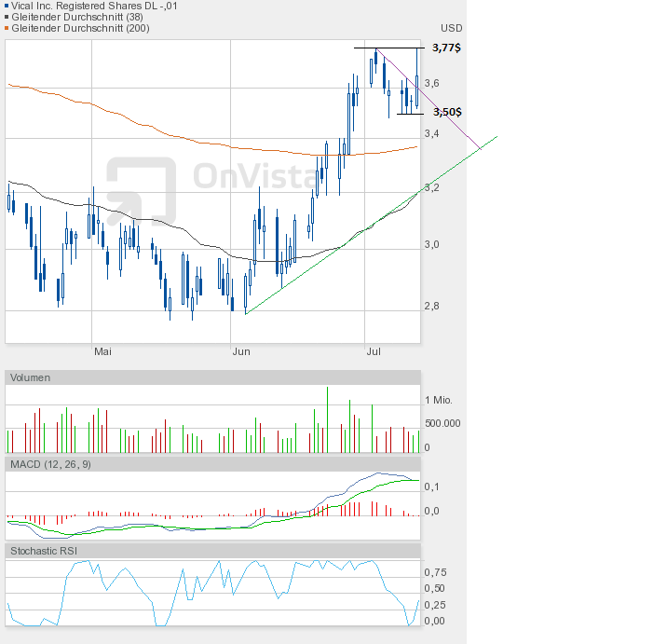Screen dimensions: 653x644
Task: Click the MACD (12, 26, 9) panel header
Action: tap(212, 464)
